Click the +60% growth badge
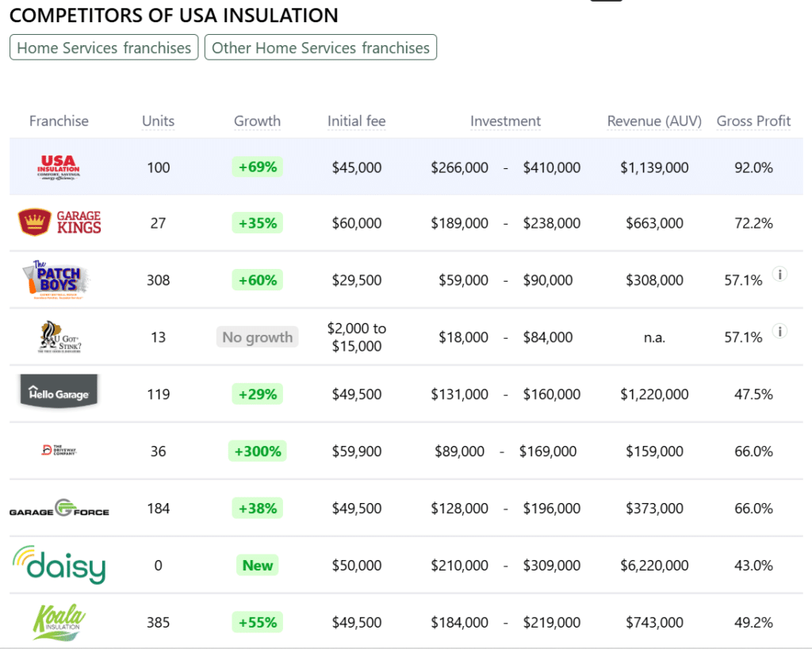Screen dimensions: 812x649 [x=258, y=280]
